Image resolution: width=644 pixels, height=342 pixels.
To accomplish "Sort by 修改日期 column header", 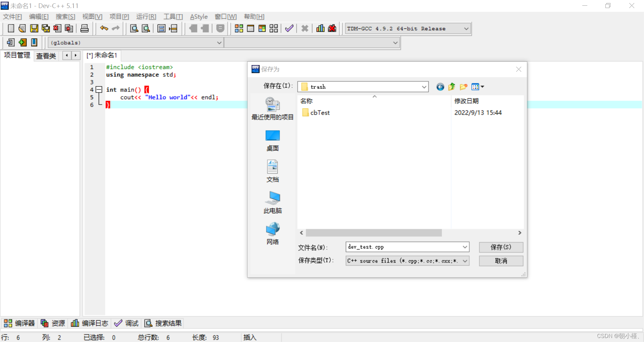I will tap(466, 101).
